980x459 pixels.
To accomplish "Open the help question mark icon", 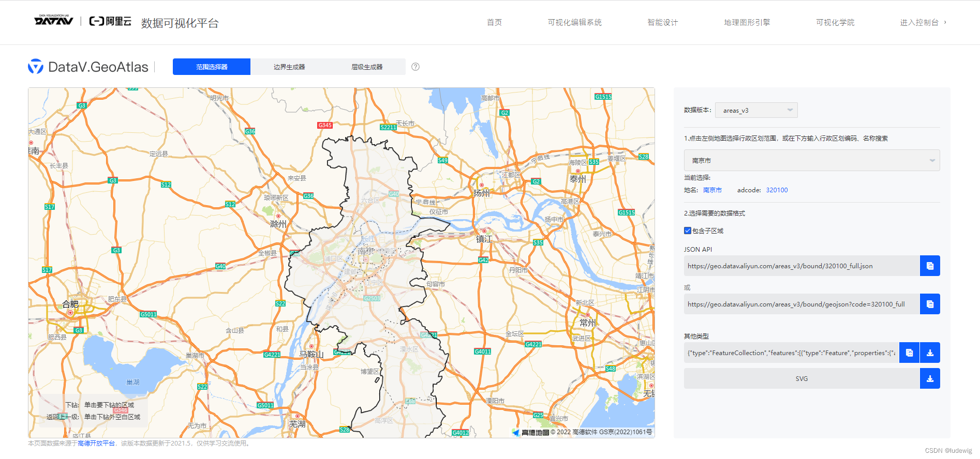I will point(415,67).
